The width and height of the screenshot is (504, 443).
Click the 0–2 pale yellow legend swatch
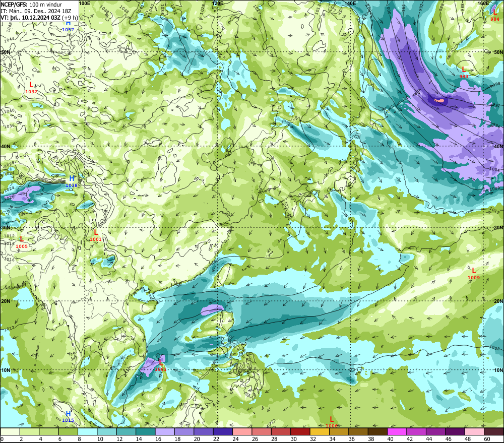coord(10,431)
